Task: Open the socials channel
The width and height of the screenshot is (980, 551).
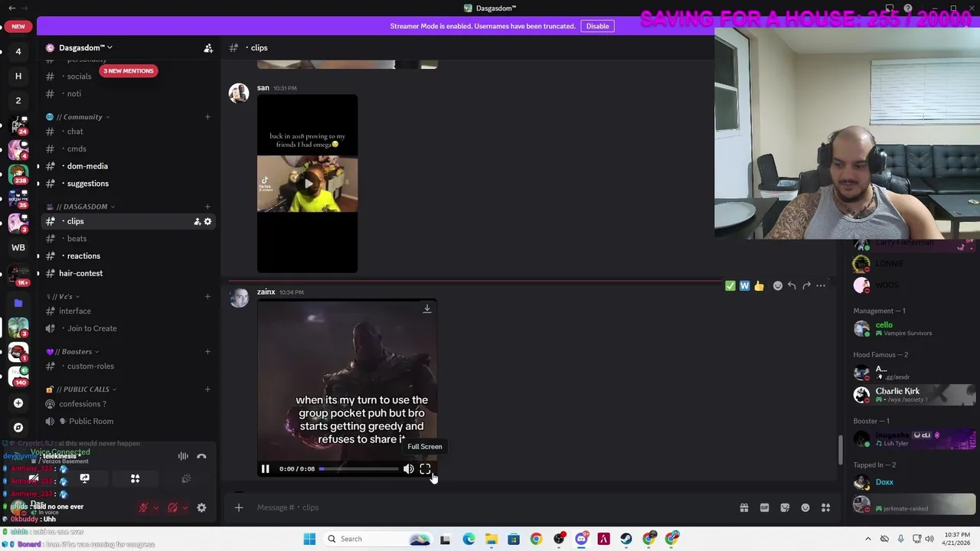Action: 128,76
